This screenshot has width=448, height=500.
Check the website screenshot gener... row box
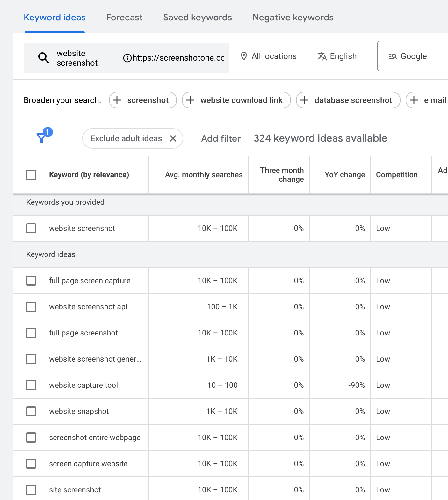pos(31,359)
